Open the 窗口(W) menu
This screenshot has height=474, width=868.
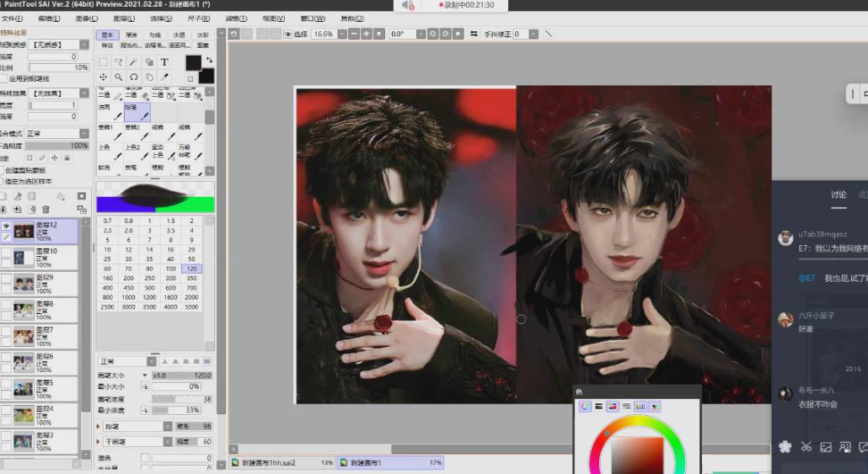(x=313, y=19)
